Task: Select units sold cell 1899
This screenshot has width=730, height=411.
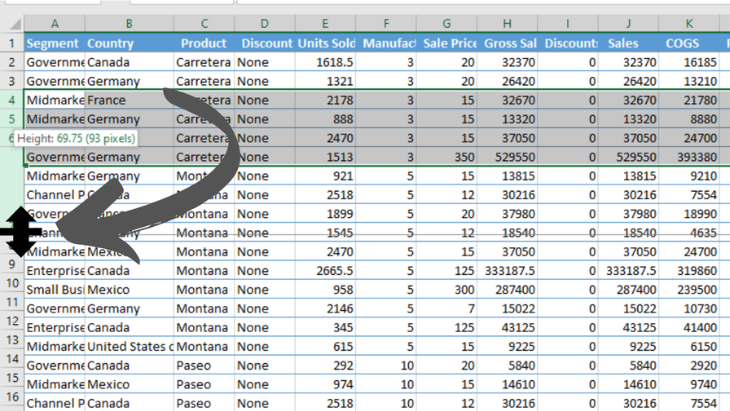Action: pos(325,214)
